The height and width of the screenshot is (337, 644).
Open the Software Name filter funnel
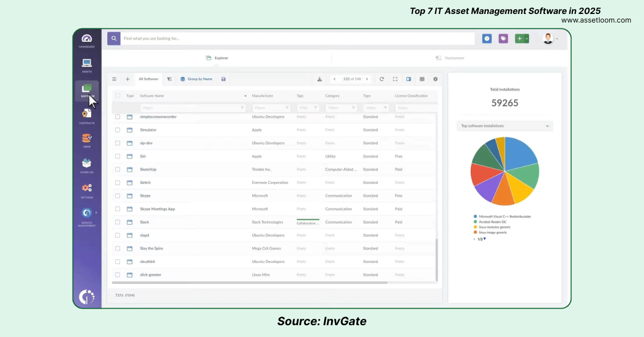pyautogui.click(x=242, y=108)
